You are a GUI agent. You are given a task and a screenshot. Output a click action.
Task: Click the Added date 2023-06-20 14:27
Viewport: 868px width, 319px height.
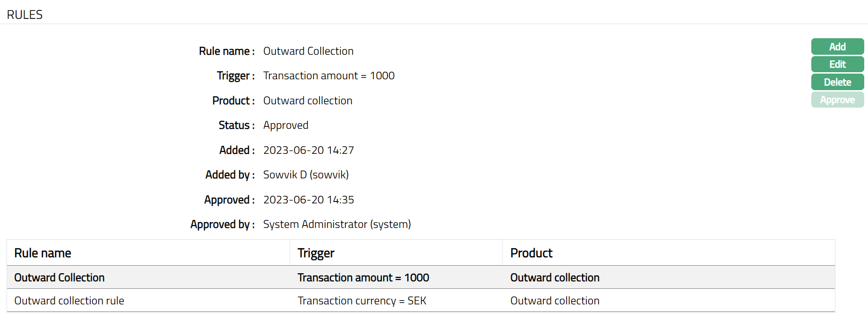pyautogui.click(x=309, y=150)
